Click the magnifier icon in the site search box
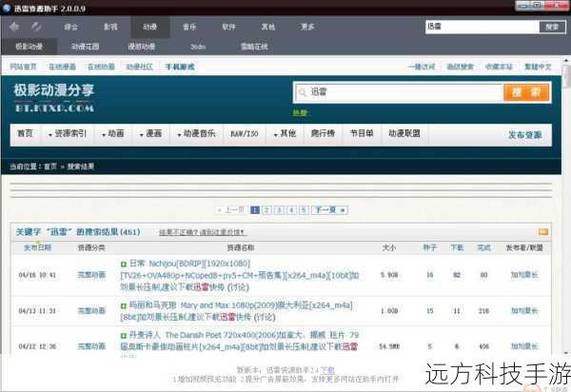The height and width of the screenshot is (392, 571). pyautogui.click(x=302, y=92)
